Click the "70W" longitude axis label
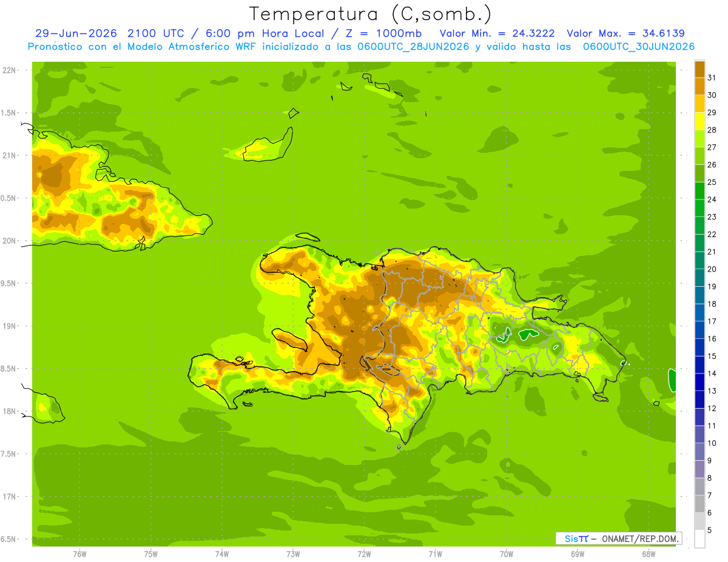This screenshot has width=728, height=562. click(x=507, y=554)
